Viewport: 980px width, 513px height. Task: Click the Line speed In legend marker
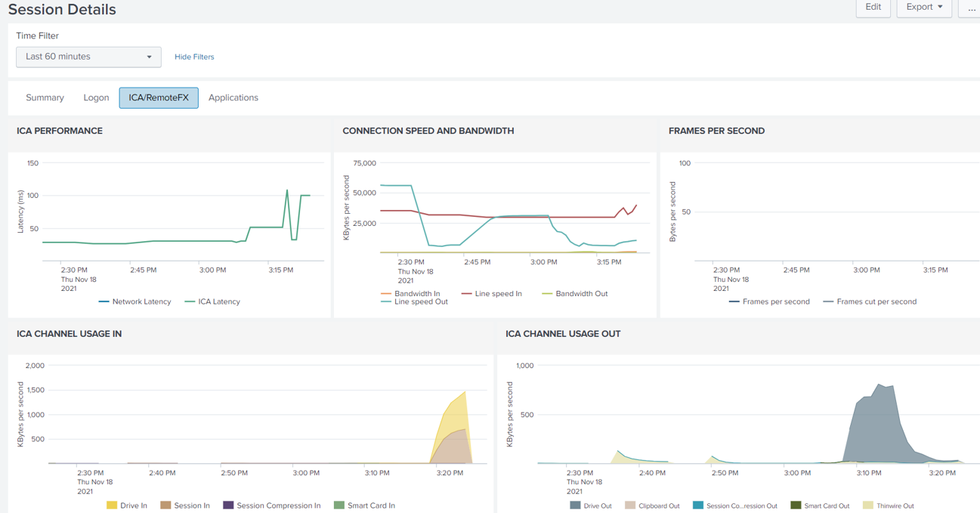(x=467, y=294)
